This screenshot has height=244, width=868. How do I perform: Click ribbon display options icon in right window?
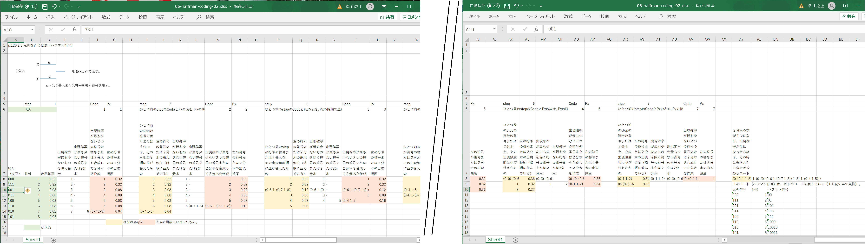(x=845, y=6)
